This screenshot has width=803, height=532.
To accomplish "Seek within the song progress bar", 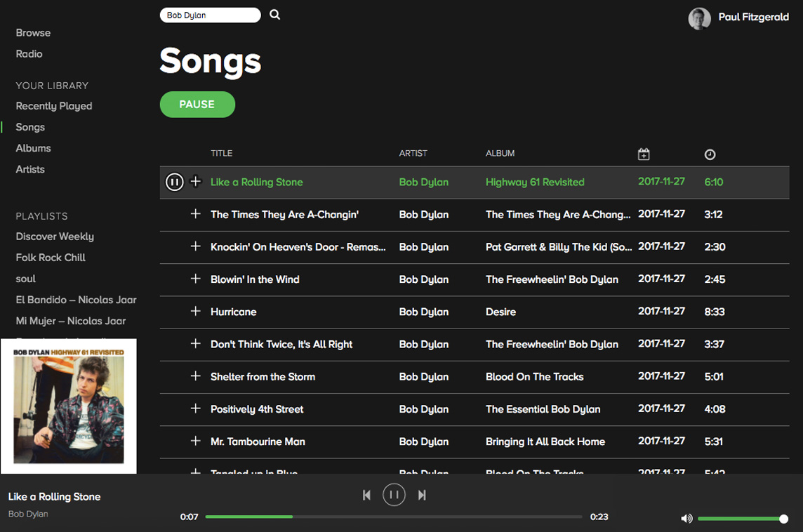I will [x=393, y=517].
